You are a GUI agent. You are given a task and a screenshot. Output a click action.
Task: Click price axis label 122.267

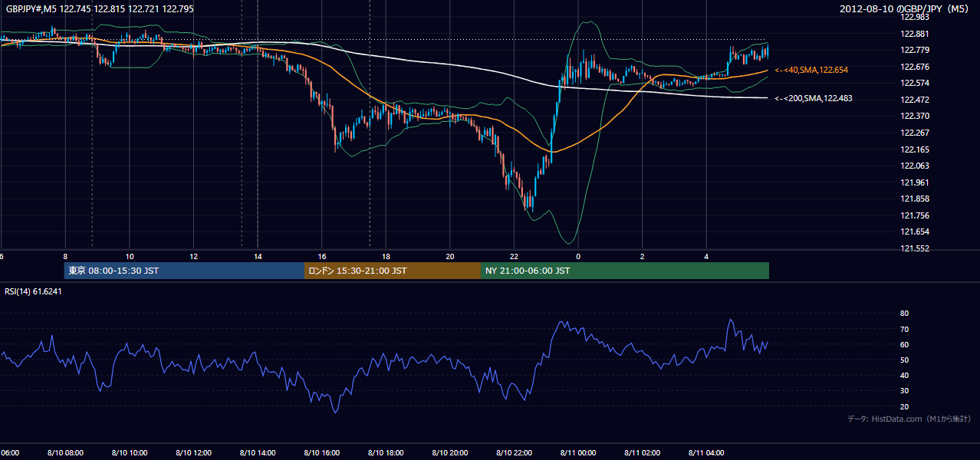(x=915, y=133)
